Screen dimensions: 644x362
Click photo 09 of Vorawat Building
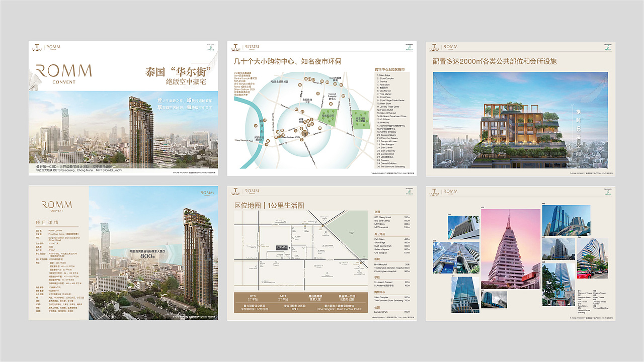click(593, 258)
